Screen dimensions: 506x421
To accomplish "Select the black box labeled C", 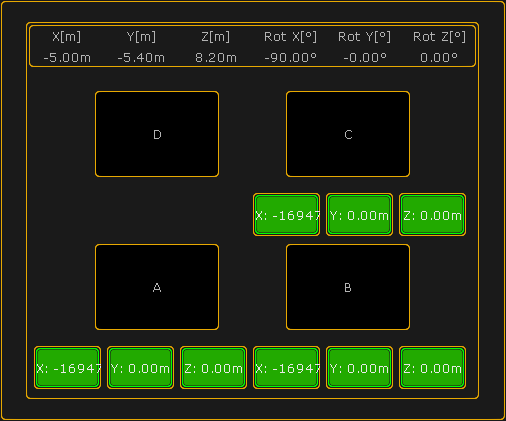I will pyautogui.click(x=348, y=134).
